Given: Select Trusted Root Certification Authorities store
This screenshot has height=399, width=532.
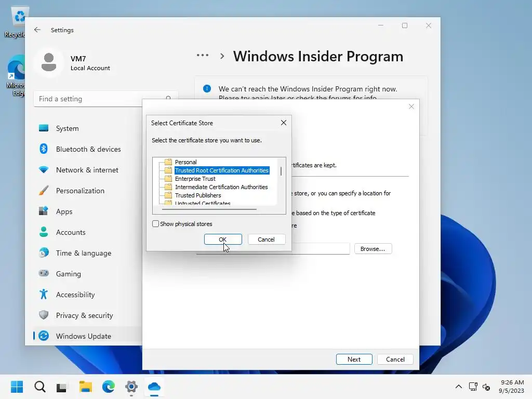Looking at the screenshot, I should [x=222, y=170].
